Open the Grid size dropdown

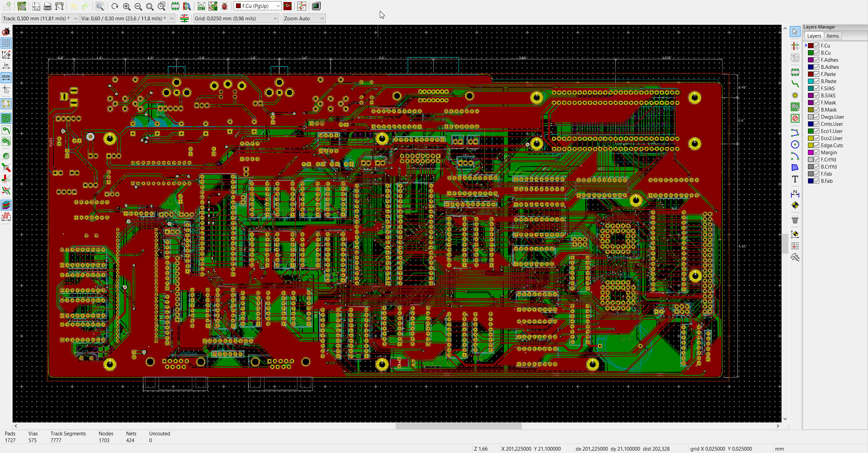click(x=236, y=18)
